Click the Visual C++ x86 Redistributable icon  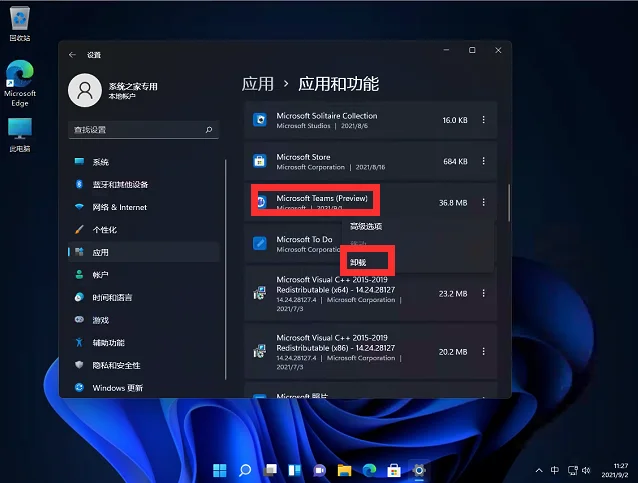260,352
